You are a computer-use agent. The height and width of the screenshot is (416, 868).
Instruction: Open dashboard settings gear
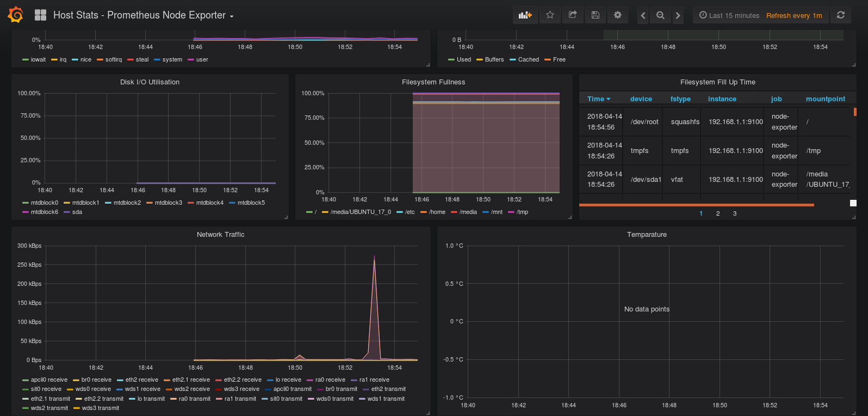tap(618, 15)
